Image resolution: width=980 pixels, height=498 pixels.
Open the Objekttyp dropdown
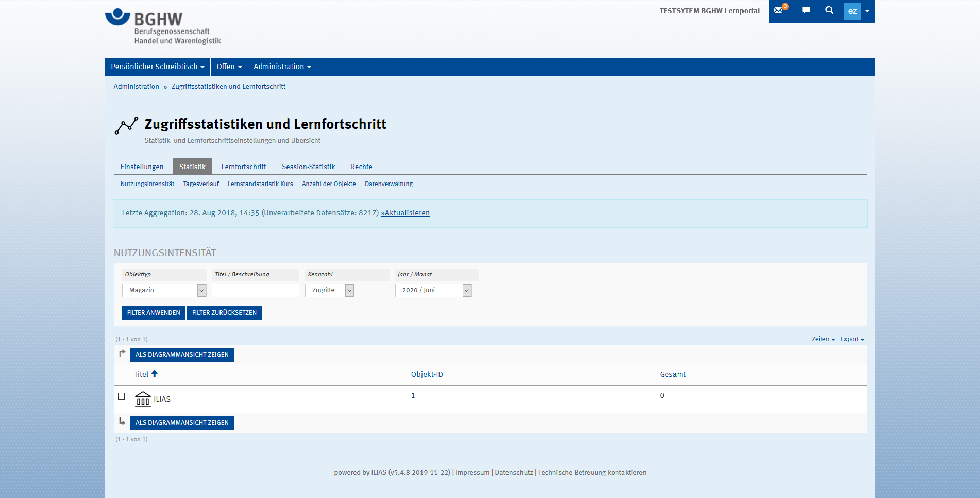[x=164, y=290]
